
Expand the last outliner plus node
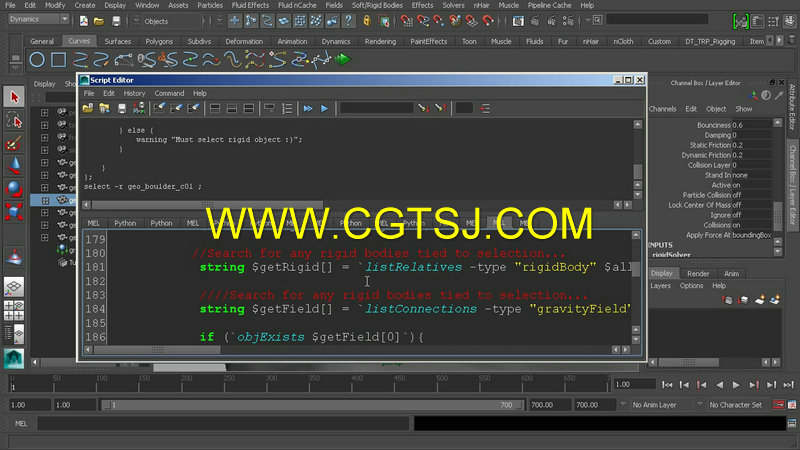point(45,237)
